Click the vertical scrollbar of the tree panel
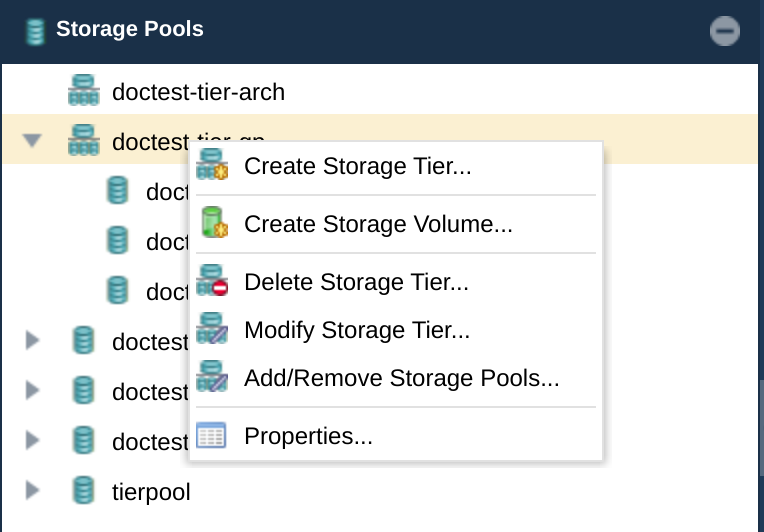Image resolution: width=764 pixels, height=532 pixels. pos(761,428)
